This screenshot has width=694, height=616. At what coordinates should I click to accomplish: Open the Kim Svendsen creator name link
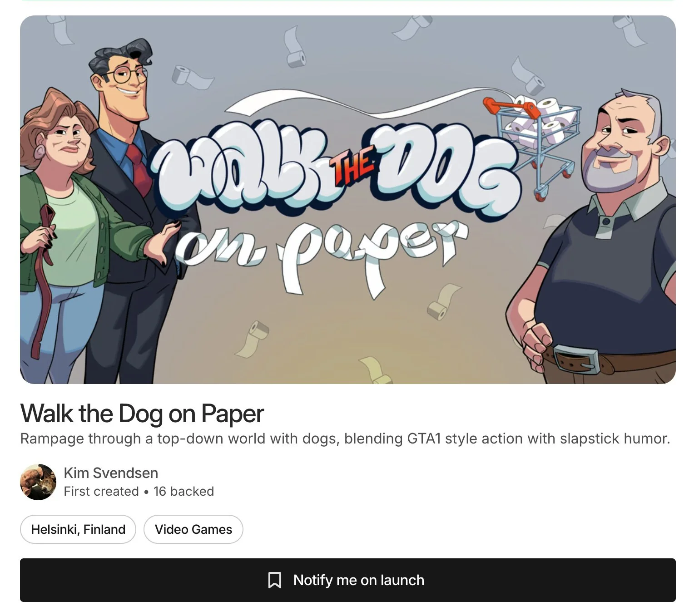111,473
